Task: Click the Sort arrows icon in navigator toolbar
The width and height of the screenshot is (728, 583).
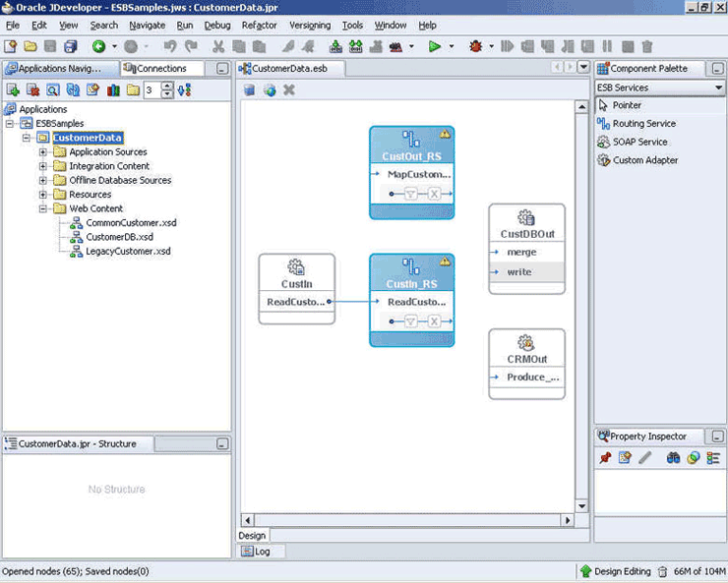Action: point(184,90)
